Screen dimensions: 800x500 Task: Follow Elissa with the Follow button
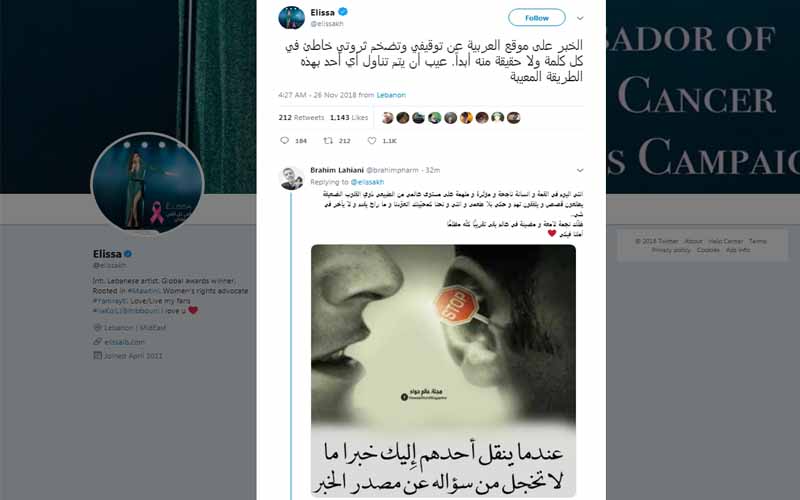coord(537,17)
